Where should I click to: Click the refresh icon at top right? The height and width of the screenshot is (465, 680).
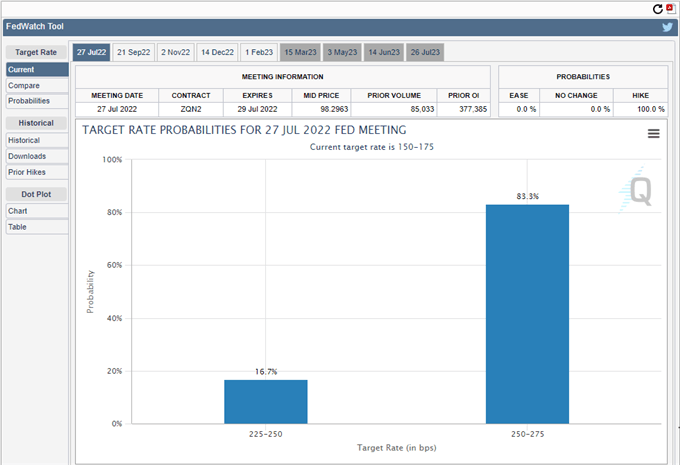[657, 9]
